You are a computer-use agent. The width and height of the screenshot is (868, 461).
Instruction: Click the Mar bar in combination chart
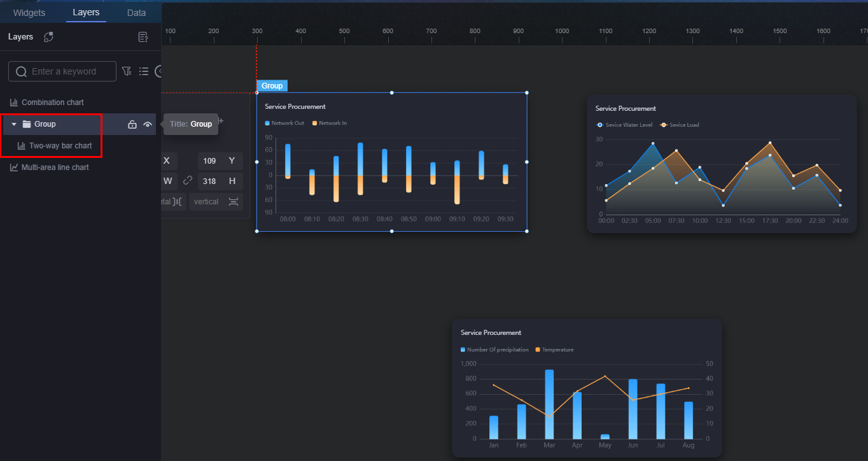click(549, 404)
